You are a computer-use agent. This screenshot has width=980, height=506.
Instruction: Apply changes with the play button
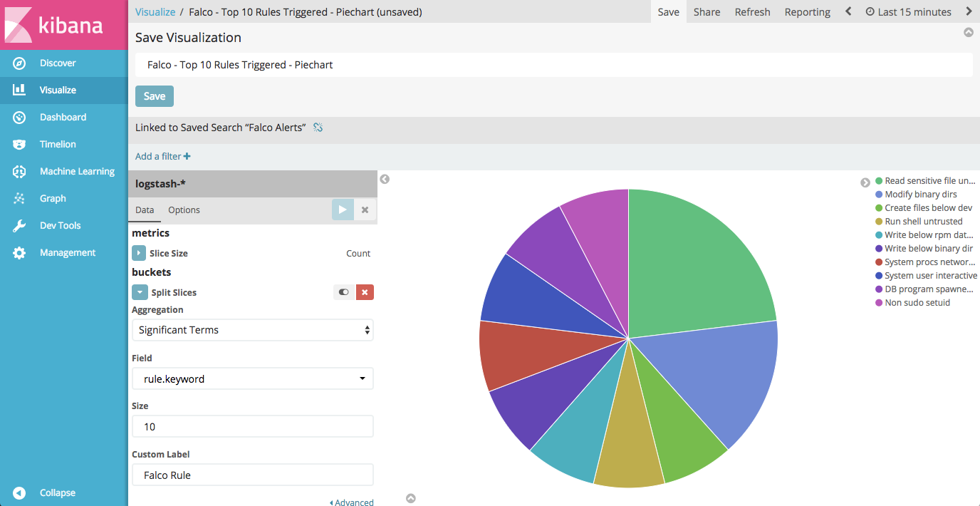coord(343,210)
